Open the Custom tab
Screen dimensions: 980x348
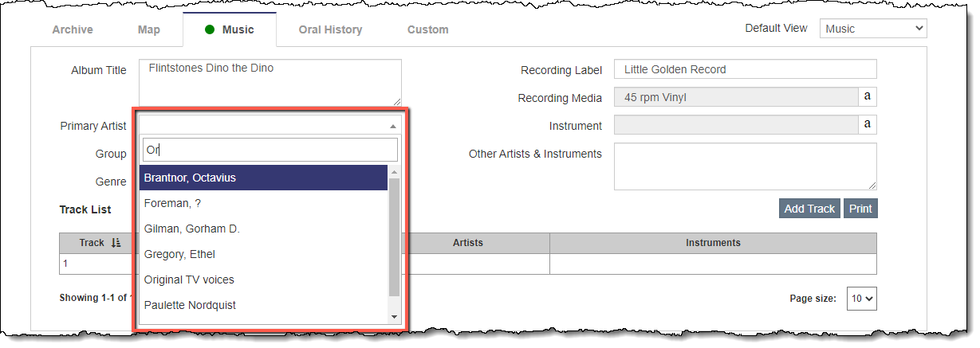427,30
